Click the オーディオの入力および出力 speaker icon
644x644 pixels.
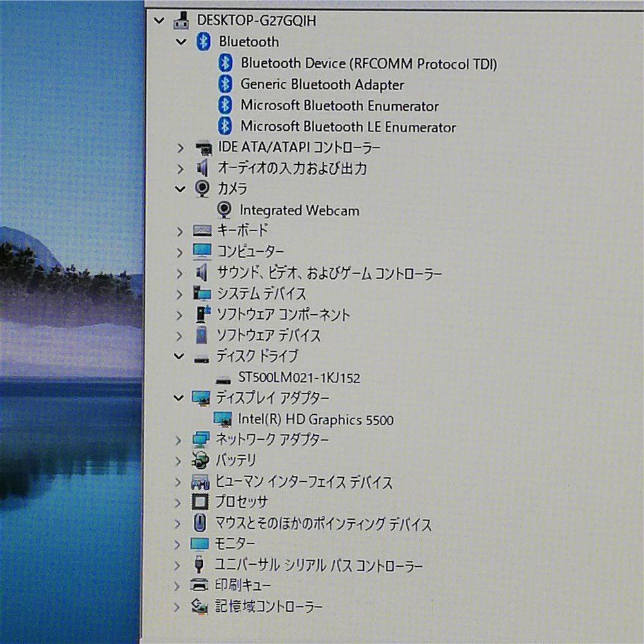[x=202, y=168]
